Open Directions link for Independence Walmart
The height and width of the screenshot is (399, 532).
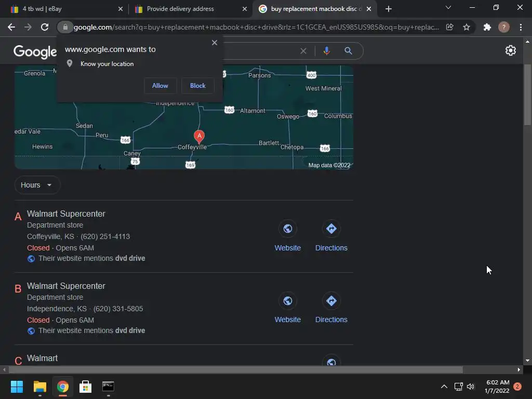[x=331, y=320]
